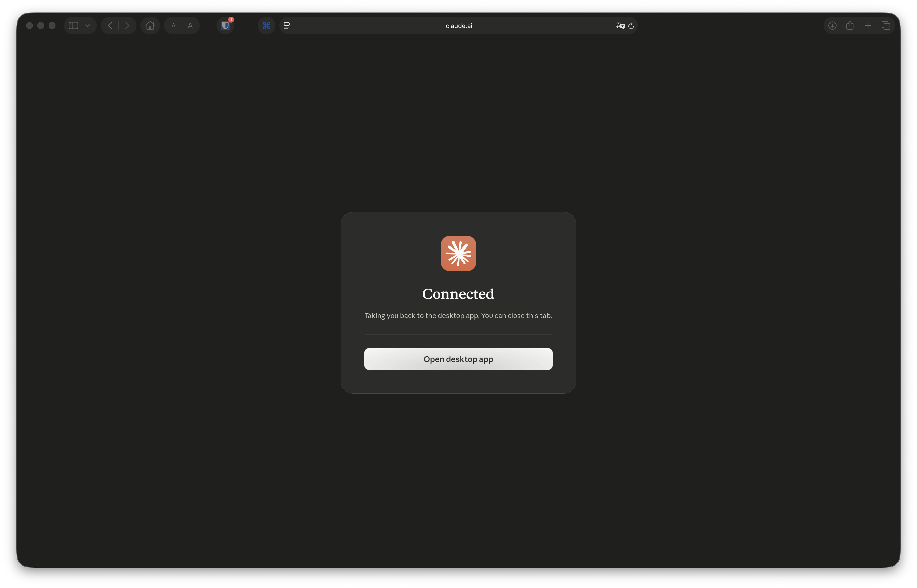The image size is (917, 588).
Task: Toggle Reader view for this page
Action: point(286,26)
